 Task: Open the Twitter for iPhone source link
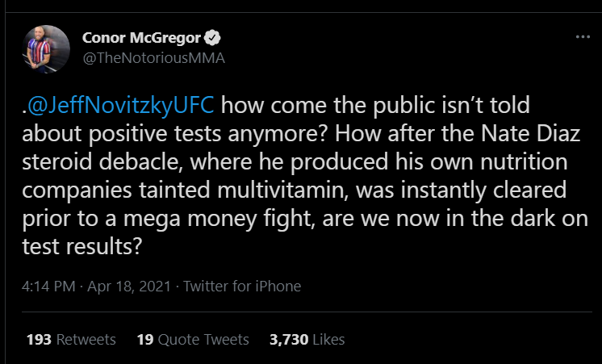pos(243,287)
